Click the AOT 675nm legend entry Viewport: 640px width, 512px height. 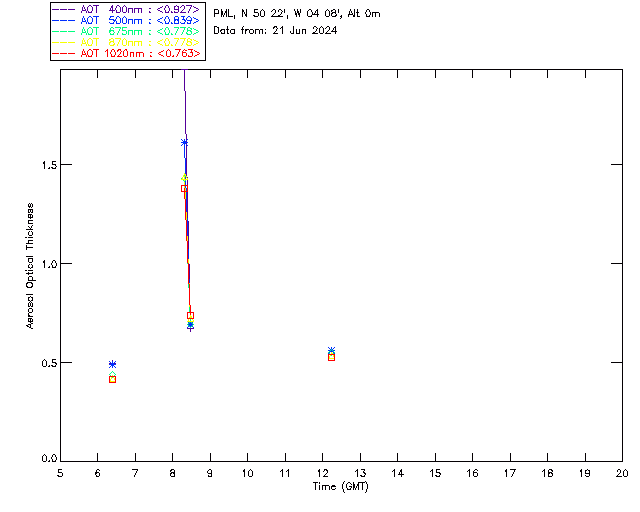127,31
